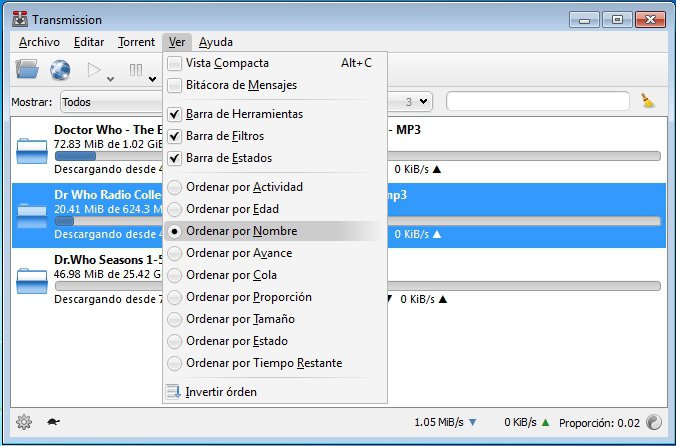Image resolution: width=676 pixels, height=446 pixels.
Task: Toggle the turtle speed limit icon
Action: 53,422
